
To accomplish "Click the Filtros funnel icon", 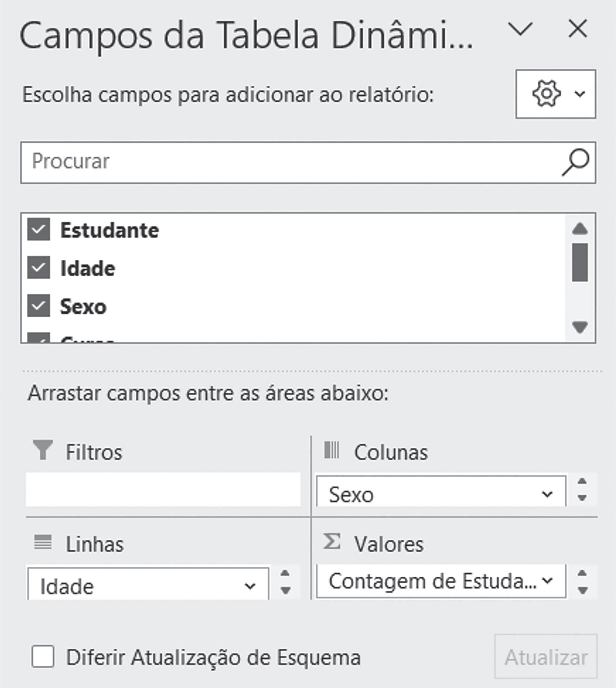I will coord(43,450).
